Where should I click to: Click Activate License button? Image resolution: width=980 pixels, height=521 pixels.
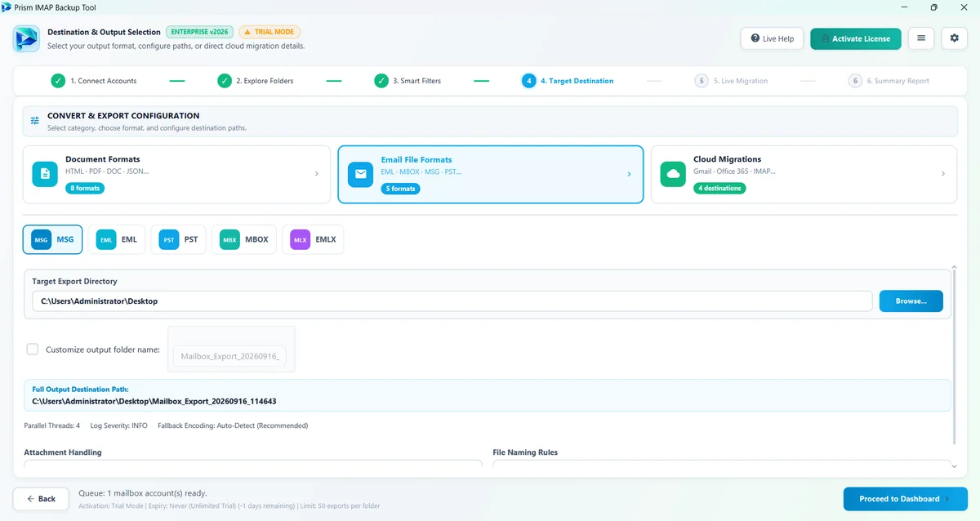point(856,38)
